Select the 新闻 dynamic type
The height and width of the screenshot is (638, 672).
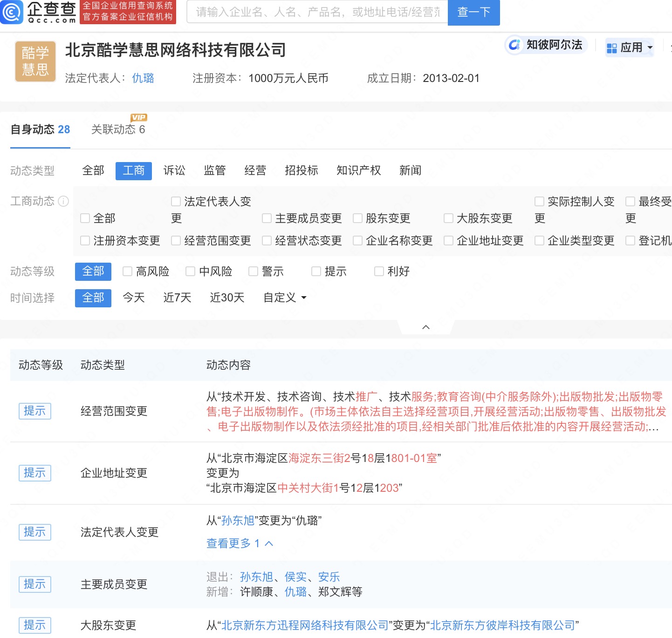411,170
